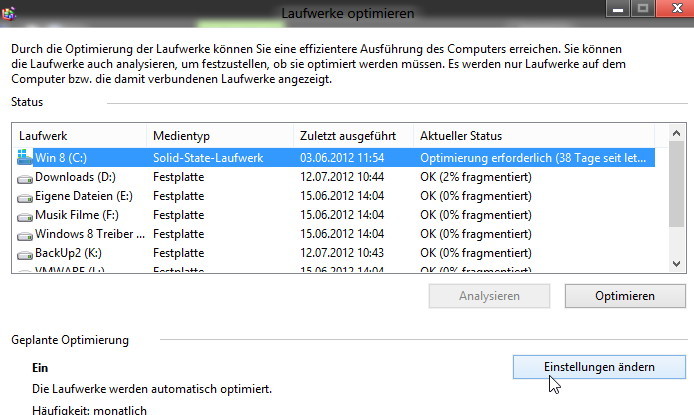Image resolution: width=694 pixels, height=415 pixels.
Task: Click the drive list scroll down arrow
Action: tap(676, 264)
